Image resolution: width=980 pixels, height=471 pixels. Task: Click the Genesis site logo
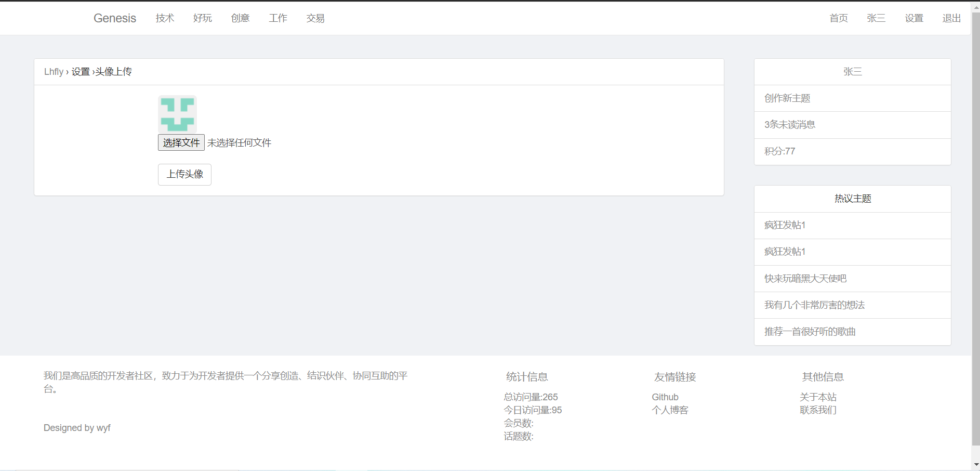[114, 18]
